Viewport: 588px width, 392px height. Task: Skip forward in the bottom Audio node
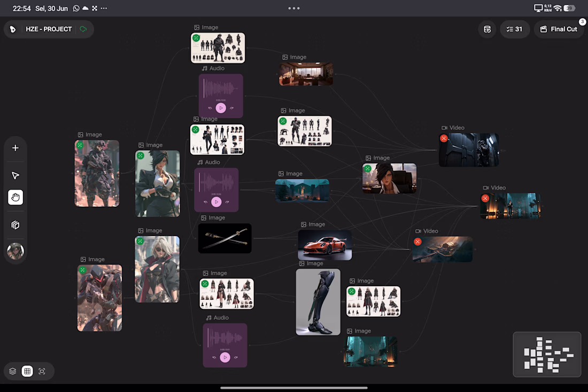(x=236, y=357)
